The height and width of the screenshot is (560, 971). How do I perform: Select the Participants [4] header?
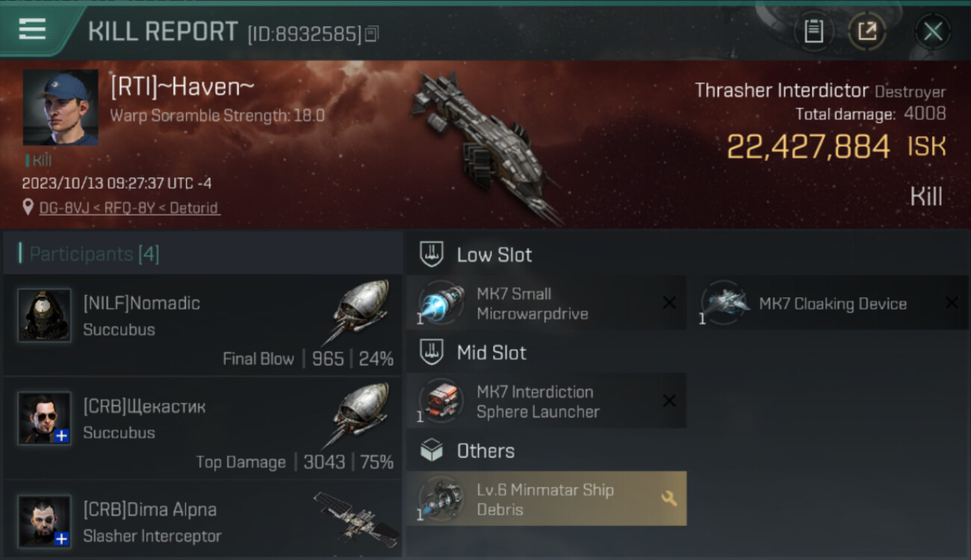[x=90, y=254]
